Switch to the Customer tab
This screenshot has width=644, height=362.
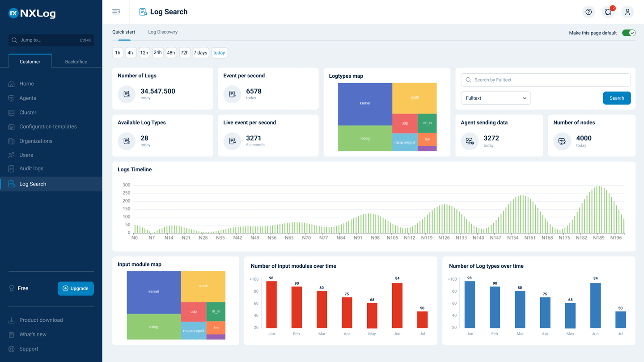(30, 62)
